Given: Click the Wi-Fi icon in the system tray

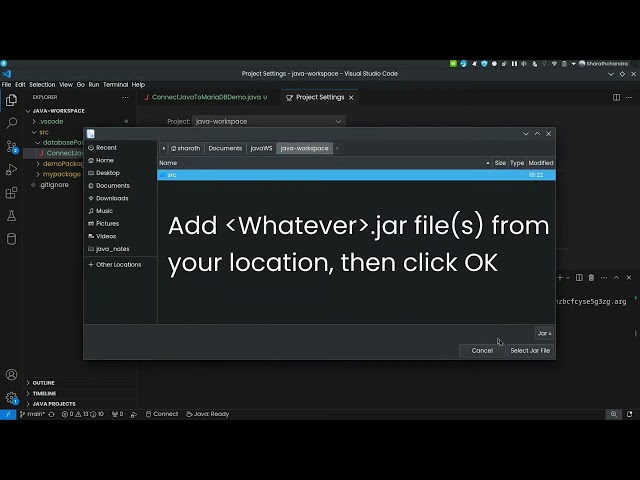Looking at the screenshot, I should tap(554, 64).
